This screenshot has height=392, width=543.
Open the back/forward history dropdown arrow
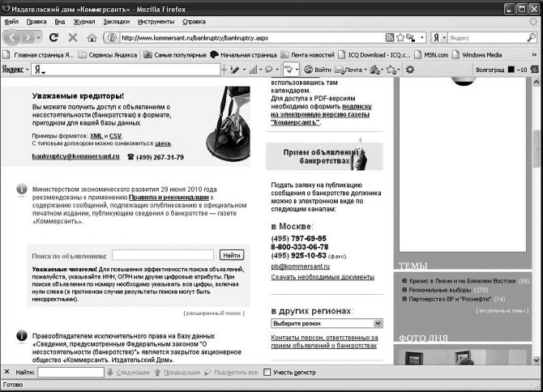39,37
